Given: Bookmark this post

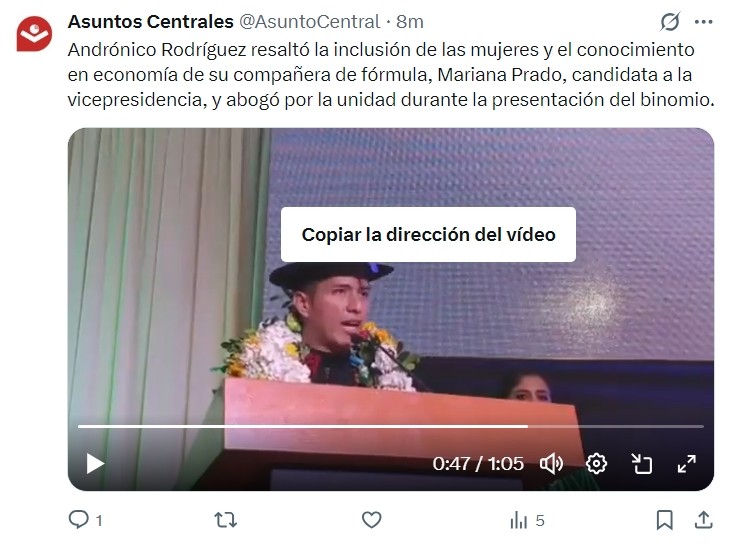Looking at the screenshot, I should tap(664, 520).
